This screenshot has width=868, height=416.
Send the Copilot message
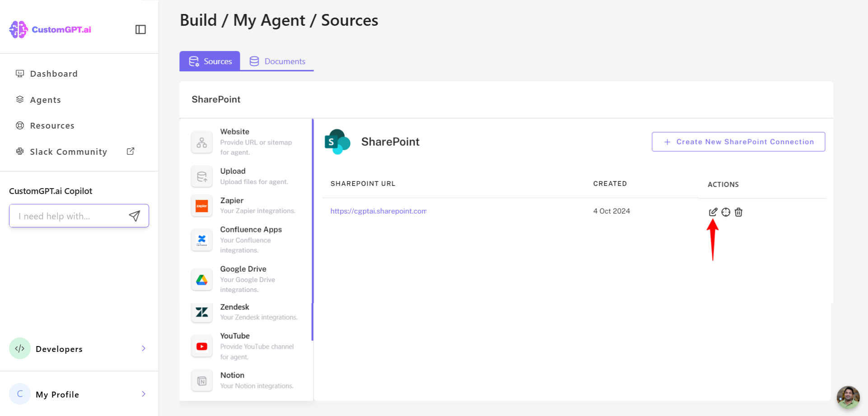135,216
